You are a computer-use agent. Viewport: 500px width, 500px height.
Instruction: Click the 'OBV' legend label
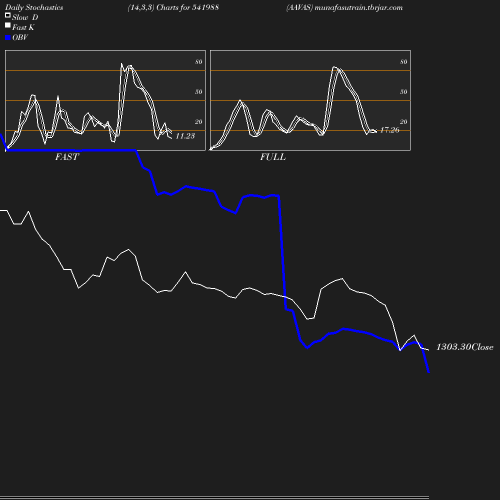coord(20,37)
